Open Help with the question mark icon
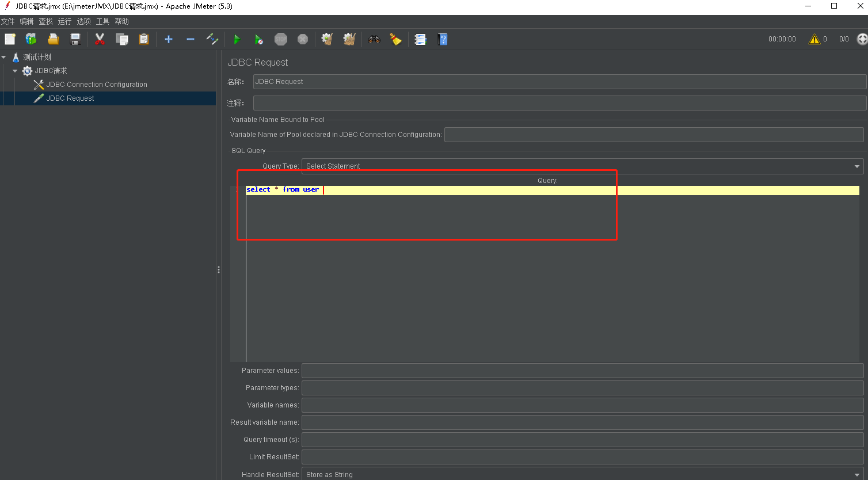 tap(443, 39)
